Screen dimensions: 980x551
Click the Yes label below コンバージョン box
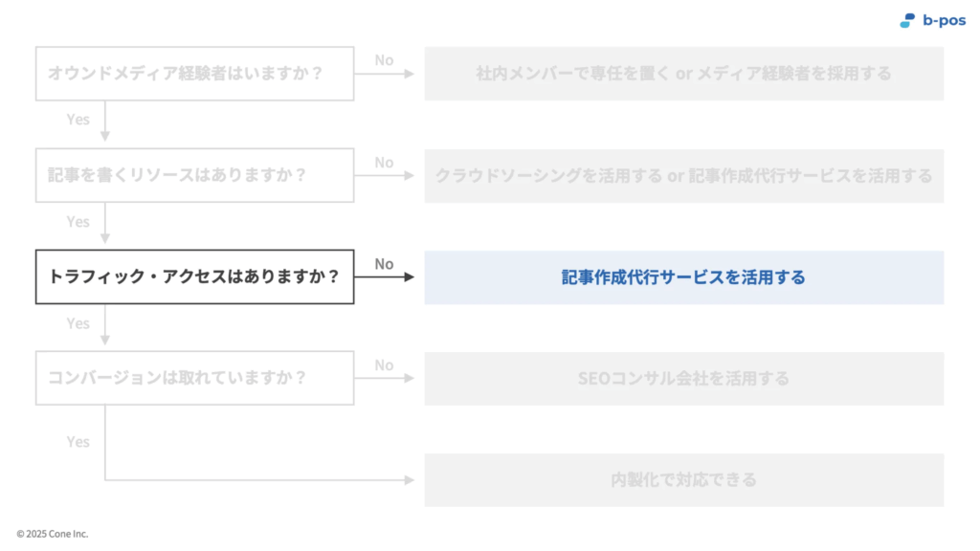(78, 442)
